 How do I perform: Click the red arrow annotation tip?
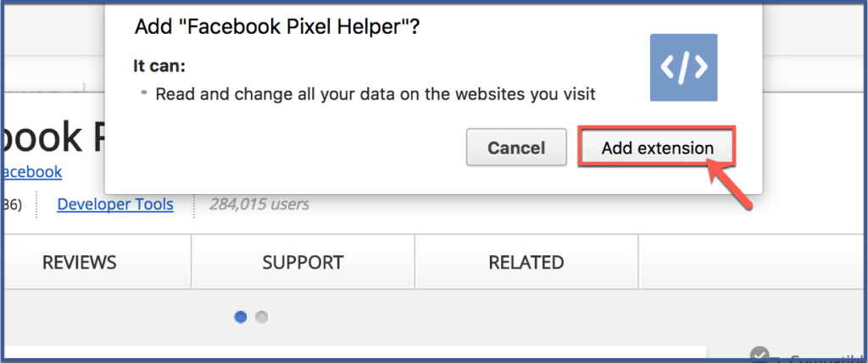(x=710, y=160)
